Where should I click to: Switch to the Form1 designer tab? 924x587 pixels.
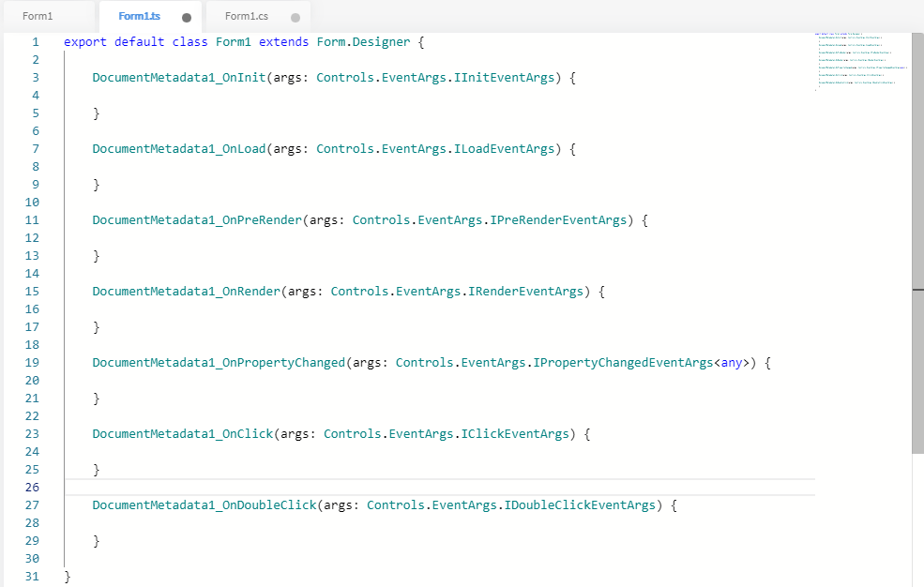click(38, 16)
